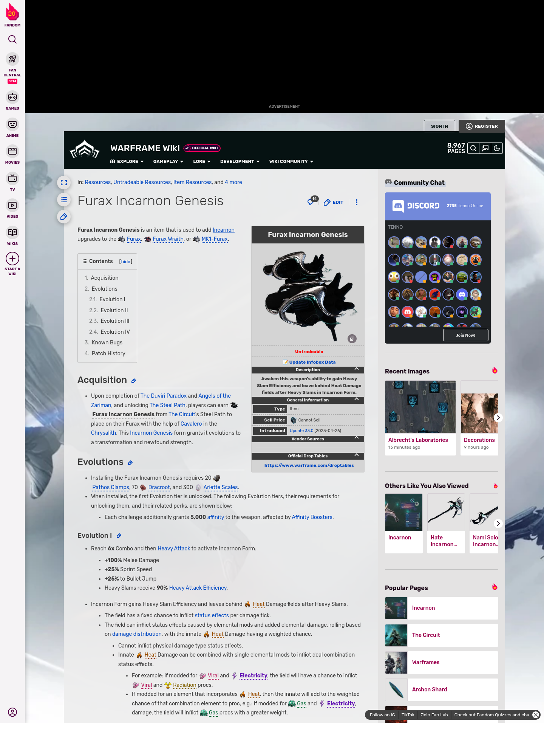
Task: Open more page actions menu
Action: point(357,202)
